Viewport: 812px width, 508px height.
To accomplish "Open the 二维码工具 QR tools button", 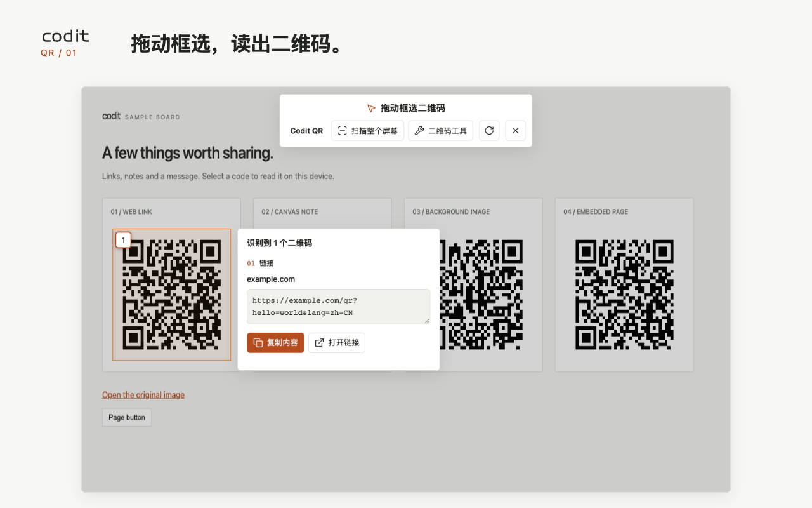I will tap(440, 131).
